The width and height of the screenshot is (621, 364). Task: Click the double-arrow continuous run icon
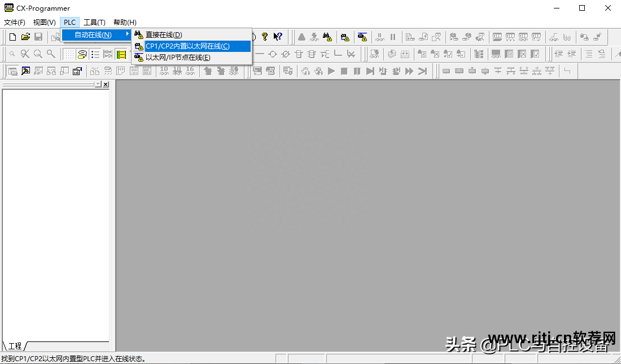pyautogui.click(x=409, y=71)
